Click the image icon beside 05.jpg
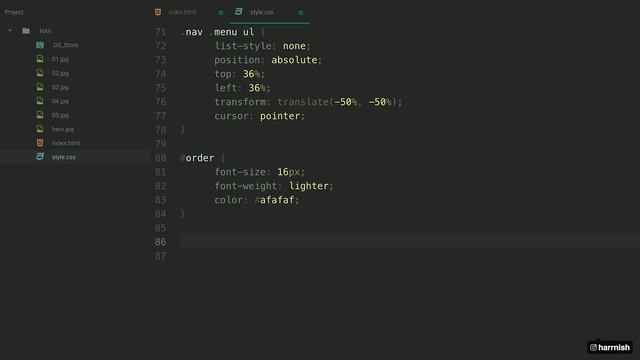 40,115
